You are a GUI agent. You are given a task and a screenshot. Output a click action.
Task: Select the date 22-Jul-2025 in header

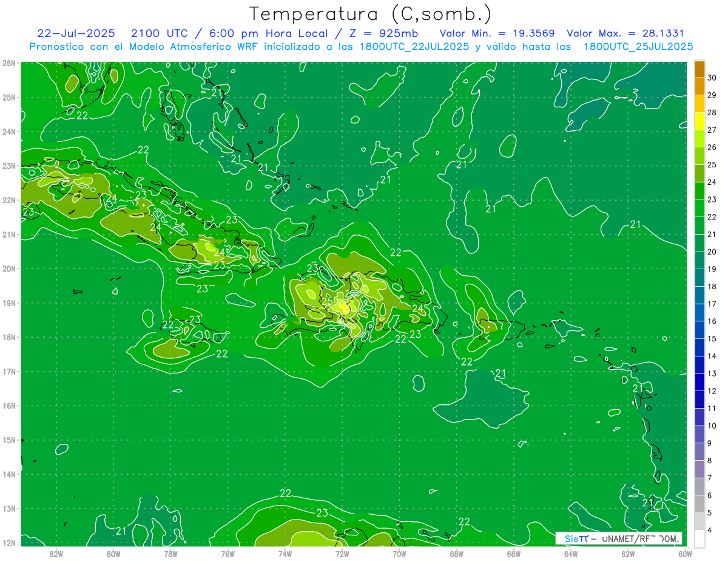(x=76, y=33)
